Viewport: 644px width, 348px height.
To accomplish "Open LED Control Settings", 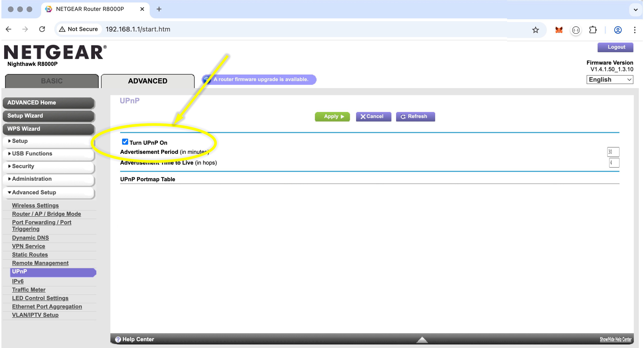I will [40, 298].
